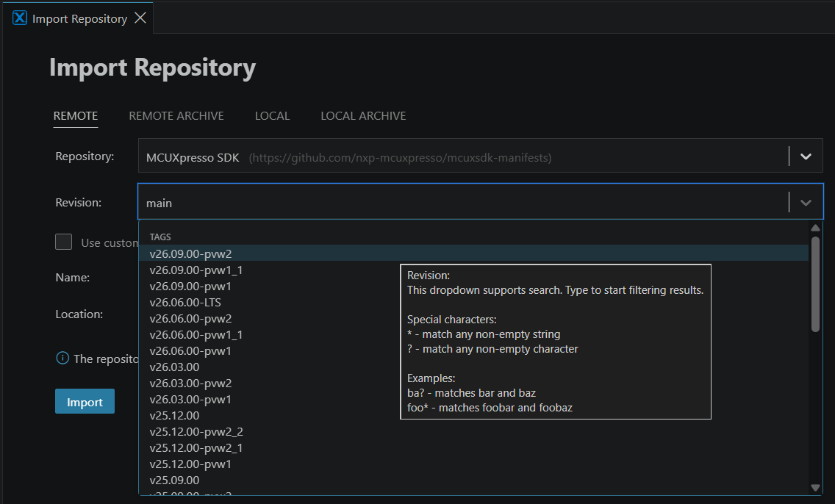The image size is (835, 504).
Task: Select tag v26.09.00-pvw1_1
Action: (x=473, y=270)
